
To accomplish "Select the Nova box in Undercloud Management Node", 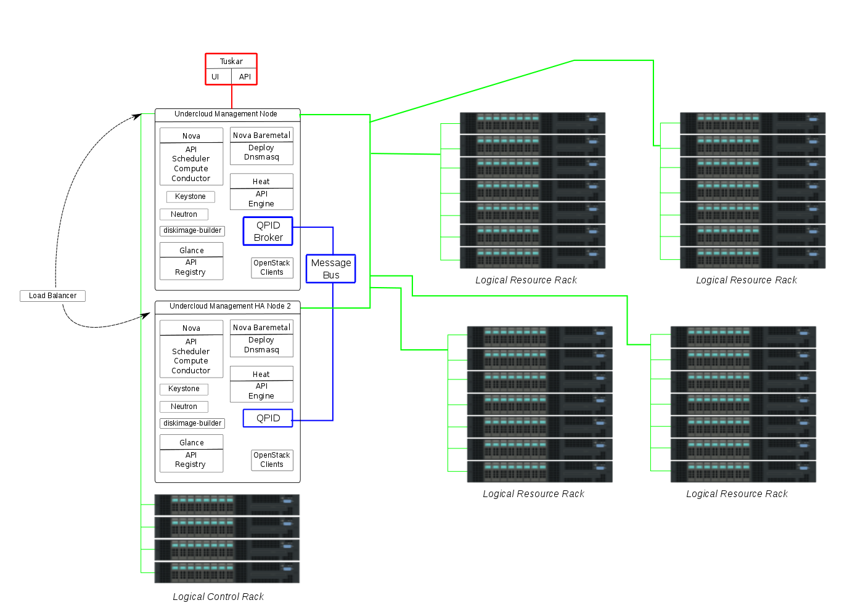I will (191, 156).
